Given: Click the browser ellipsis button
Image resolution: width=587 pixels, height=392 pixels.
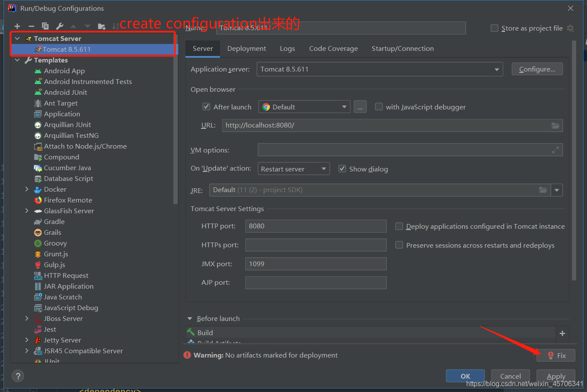Looking at the screenshot, I should pos(360,107).
